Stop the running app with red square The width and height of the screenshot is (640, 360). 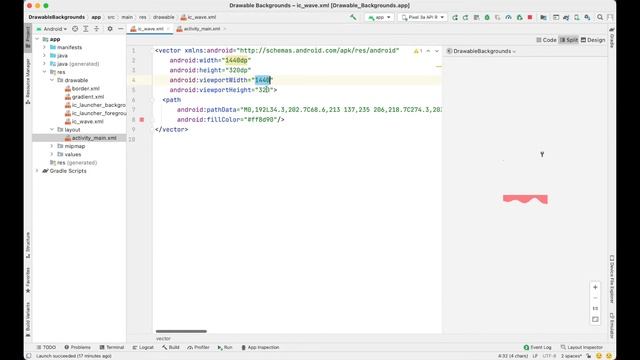[530, 17]
